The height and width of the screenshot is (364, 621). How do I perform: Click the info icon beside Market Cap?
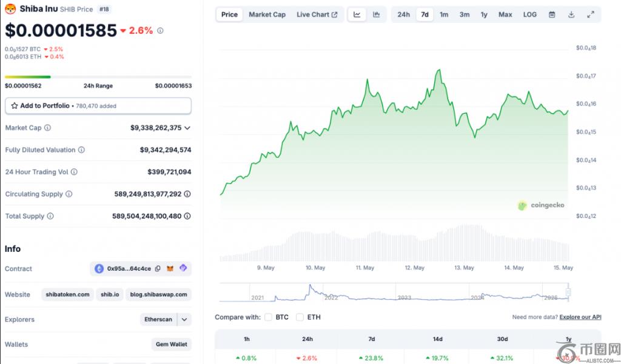48,128
